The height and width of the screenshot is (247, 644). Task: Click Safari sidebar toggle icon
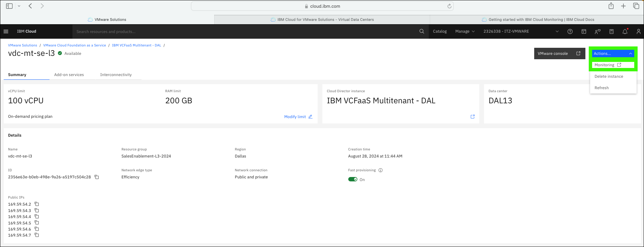(x=9, y=6)
